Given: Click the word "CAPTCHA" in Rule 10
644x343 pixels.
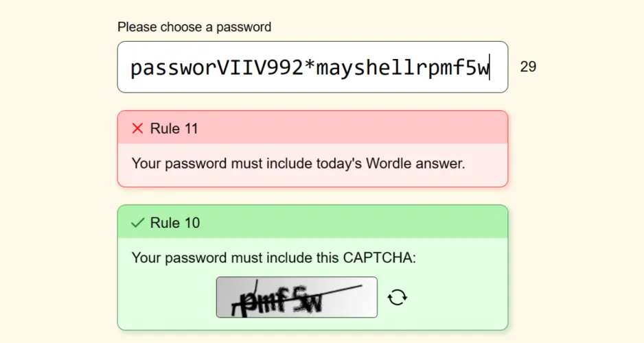Looking at the screenshot, I should click(379, 258).
